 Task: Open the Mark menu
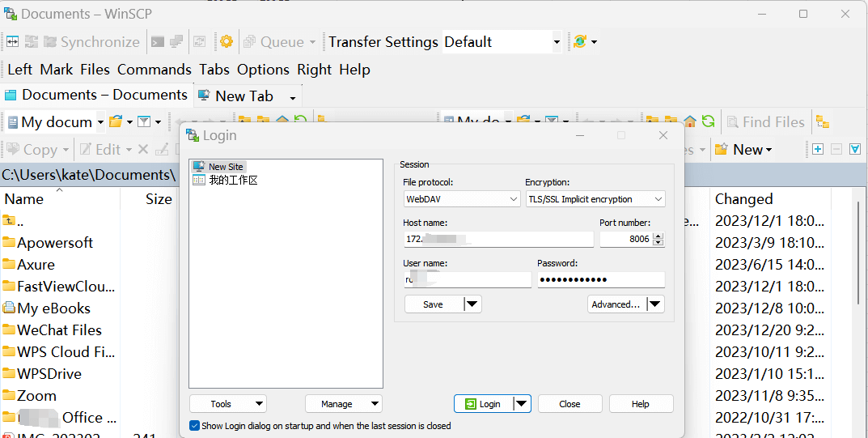(57, 70)
